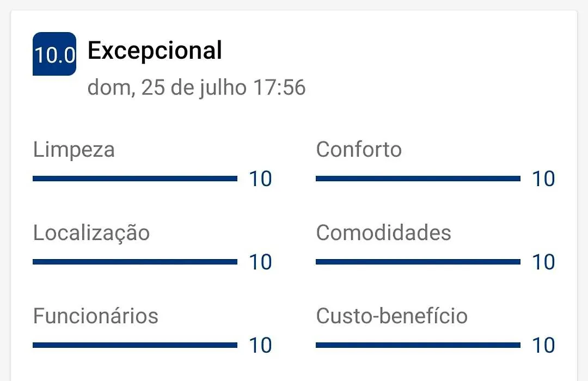Select the Excepcional review title

pos(155,51)
